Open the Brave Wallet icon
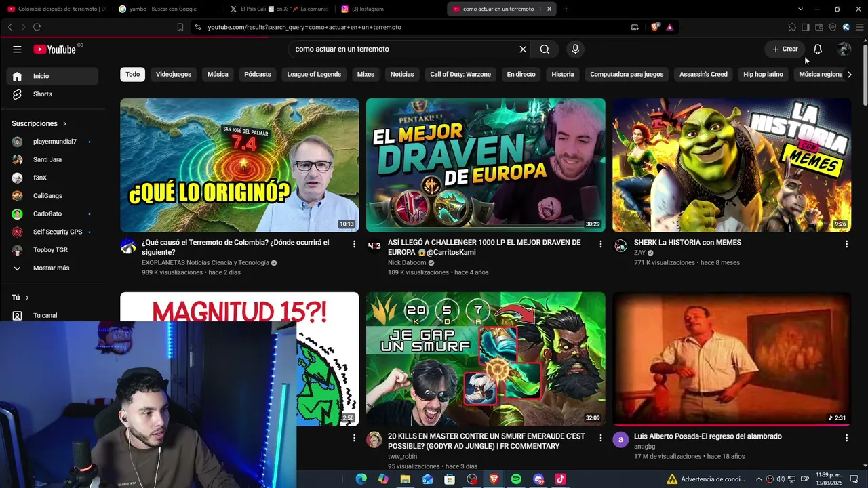Screen dimensions: 868x488 [819, 27]
